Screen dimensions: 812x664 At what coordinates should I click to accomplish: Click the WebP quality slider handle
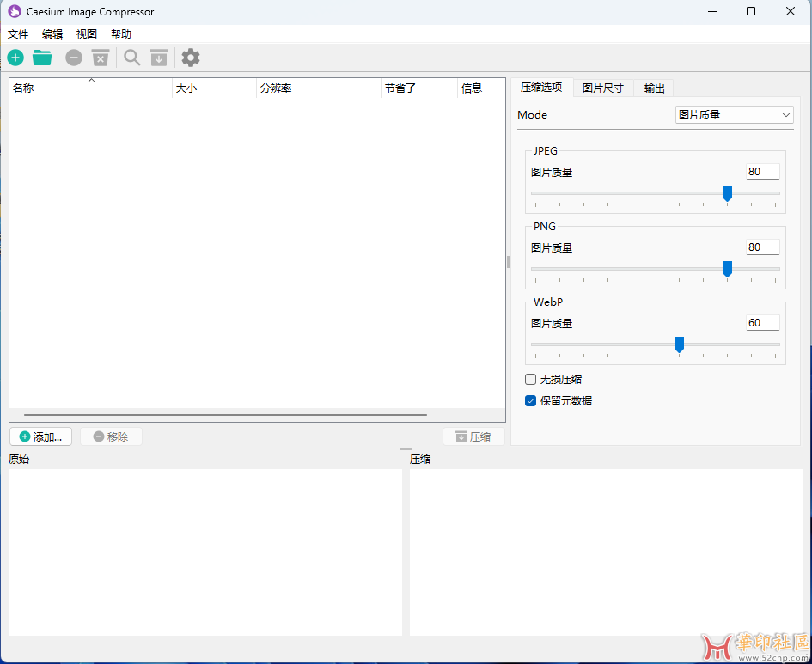tap(679, 344)
